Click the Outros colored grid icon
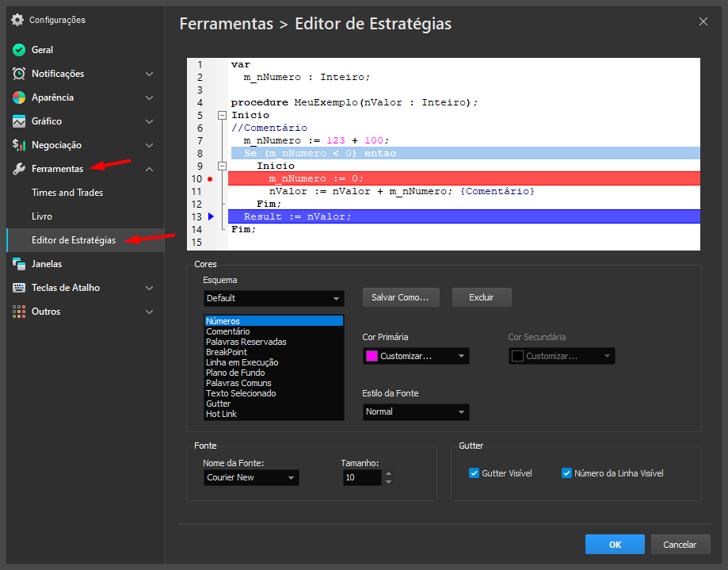This screenshot has height=570, width=728. pos(19,312)
